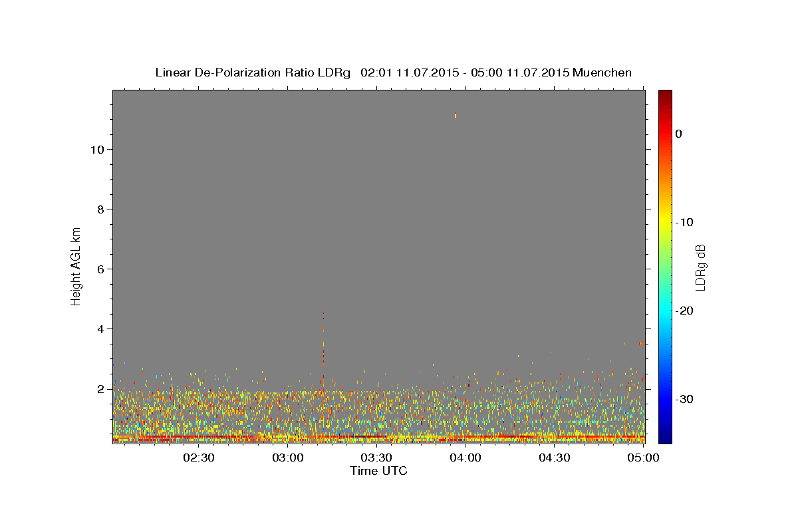Click the 'Time UTC' x-axis label
The width and height of the screenshot is (798, 532).
pos(378,471)
